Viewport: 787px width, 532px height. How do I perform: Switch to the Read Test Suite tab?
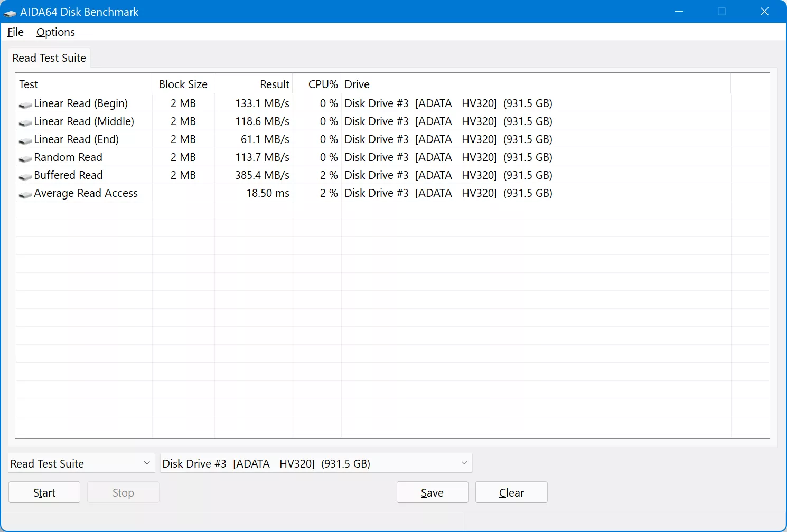(49, 58)
